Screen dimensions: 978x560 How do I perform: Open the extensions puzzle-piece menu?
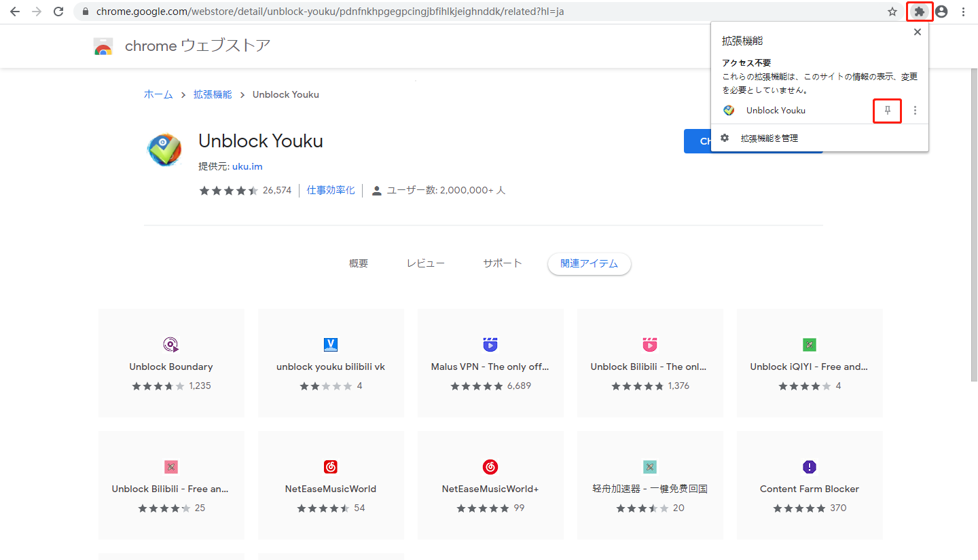pos(920,12)
